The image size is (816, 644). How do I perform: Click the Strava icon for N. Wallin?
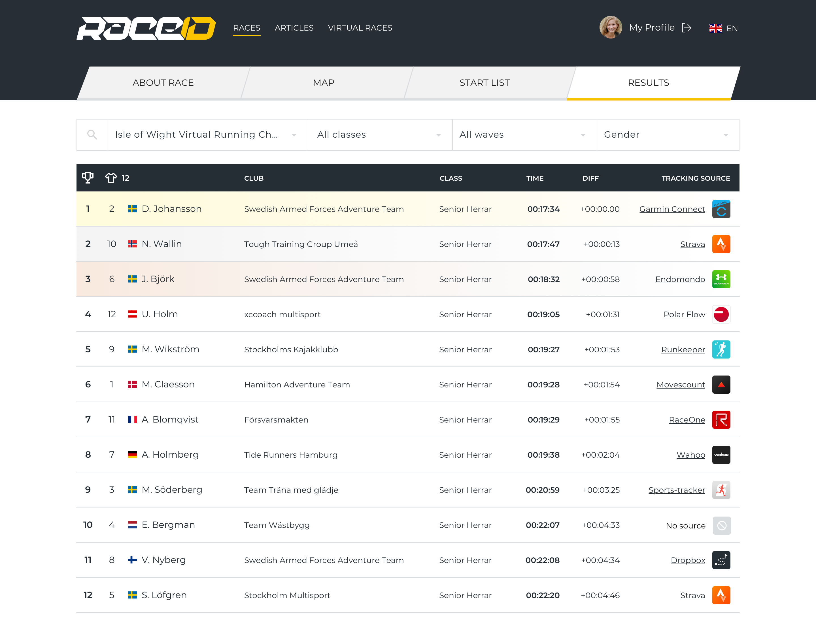pos(720,244)
